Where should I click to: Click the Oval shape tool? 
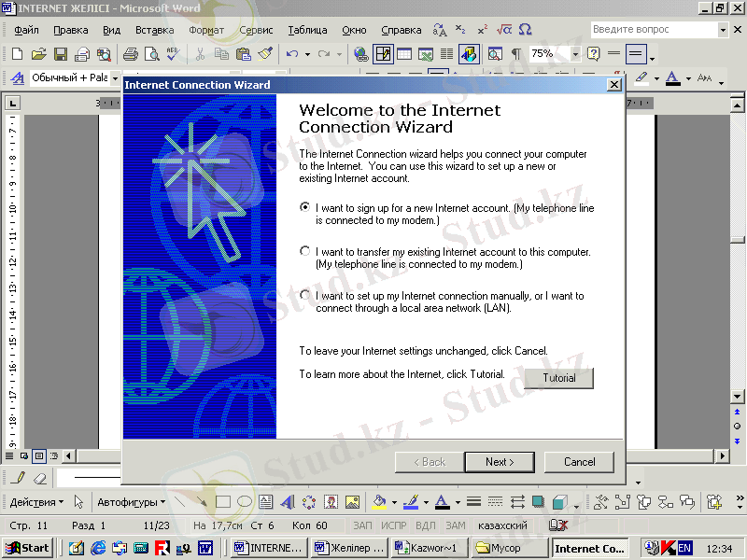pyautogui.click(x=245, y=502)
